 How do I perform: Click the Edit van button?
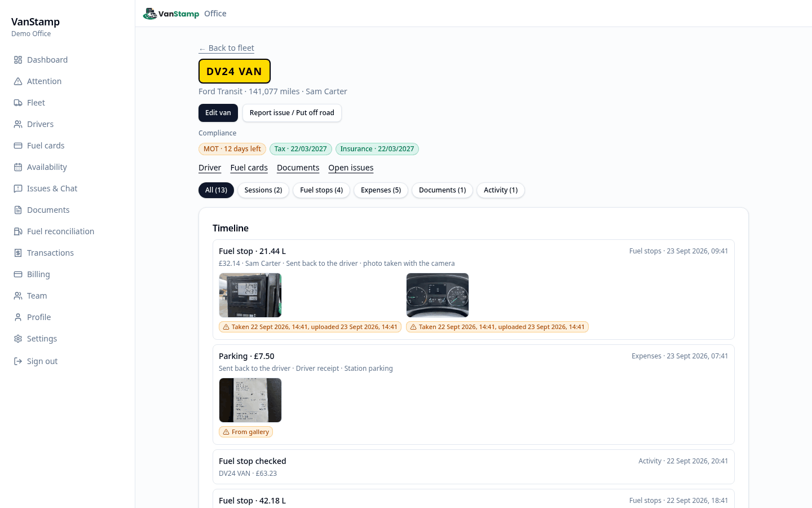(x=218, y=113)
